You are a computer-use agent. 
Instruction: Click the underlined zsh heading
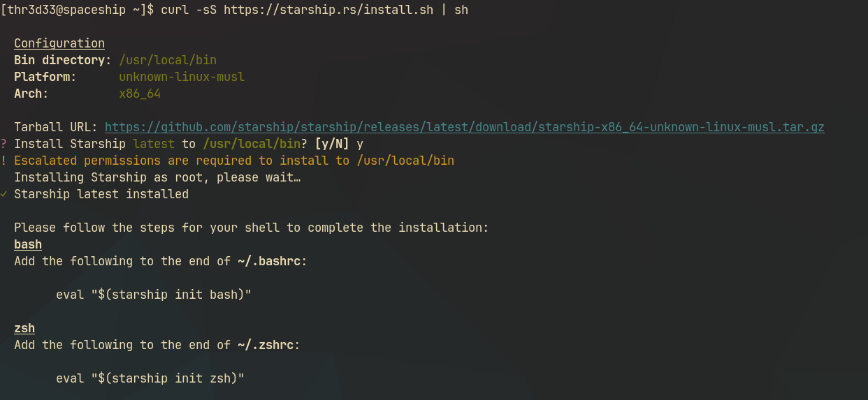coord(24,328)
